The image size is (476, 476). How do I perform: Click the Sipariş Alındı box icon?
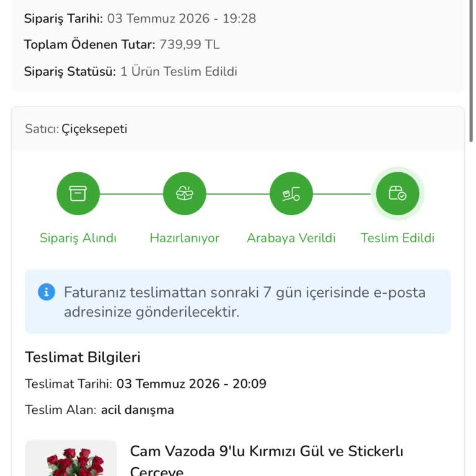point(78,193)
